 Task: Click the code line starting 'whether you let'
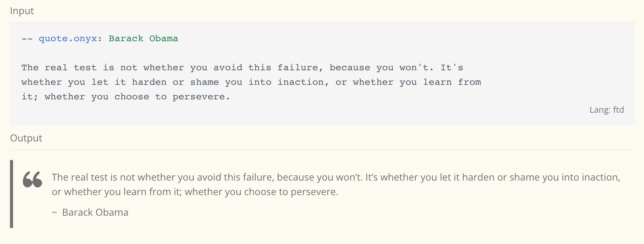point(251,82)
